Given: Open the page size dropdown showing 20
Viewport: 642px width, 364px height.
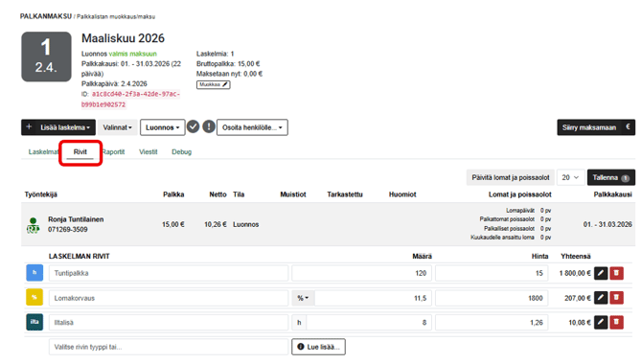Looking at the screenshot, I should coord(570,177).
